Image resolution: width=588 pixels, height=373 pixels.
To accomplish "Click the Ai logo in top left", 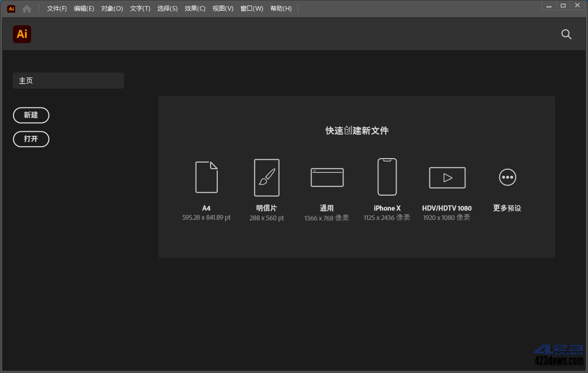I will pos(21,34).
